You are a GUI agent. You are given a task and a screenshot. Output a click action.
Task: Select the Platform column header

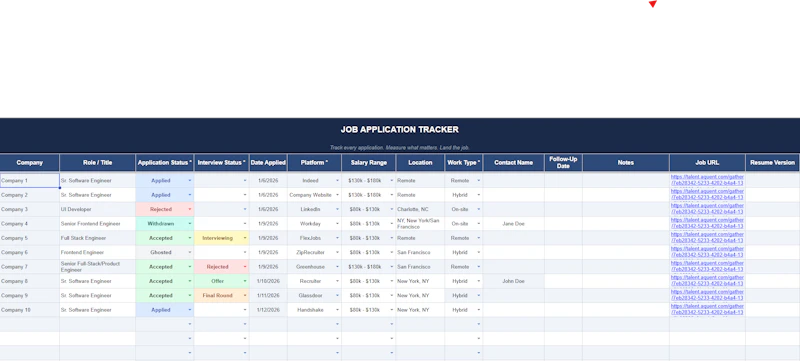314,163
